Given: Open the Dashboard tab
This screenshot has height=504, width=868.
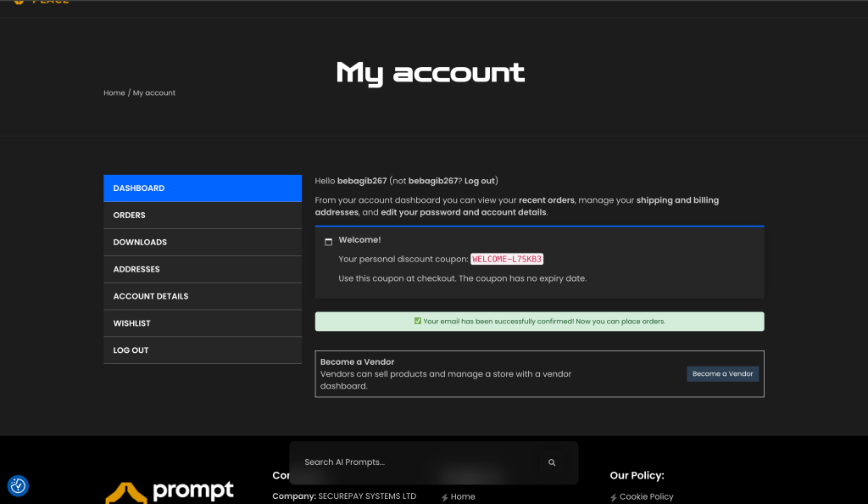Looking at the screenshot, I should point(203,188).
